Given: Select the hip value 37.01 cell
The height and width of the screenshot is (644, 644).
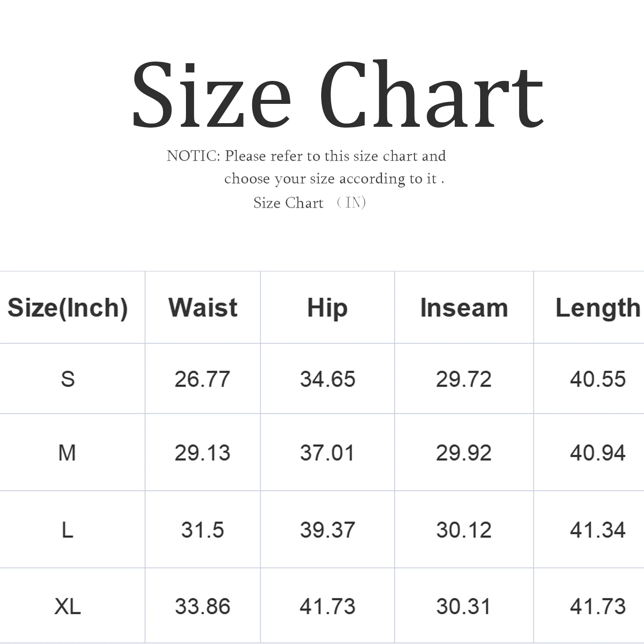Looking at the screenshot, I should (327, 453).
